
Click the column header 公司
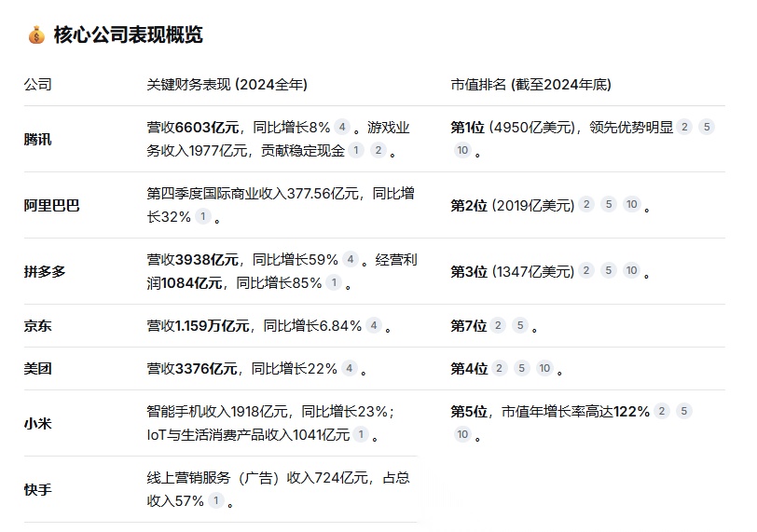[37, 85]
